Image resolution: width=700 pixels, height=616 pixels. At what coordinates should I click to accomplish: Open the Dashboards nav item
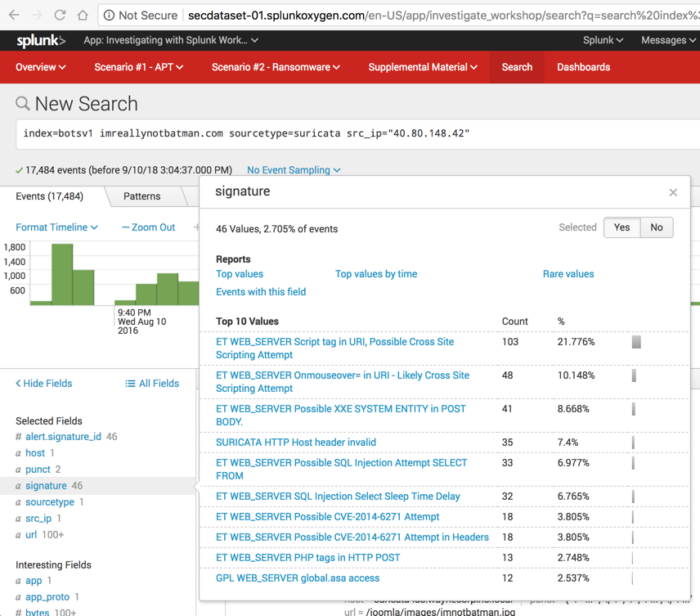(584, 67)
